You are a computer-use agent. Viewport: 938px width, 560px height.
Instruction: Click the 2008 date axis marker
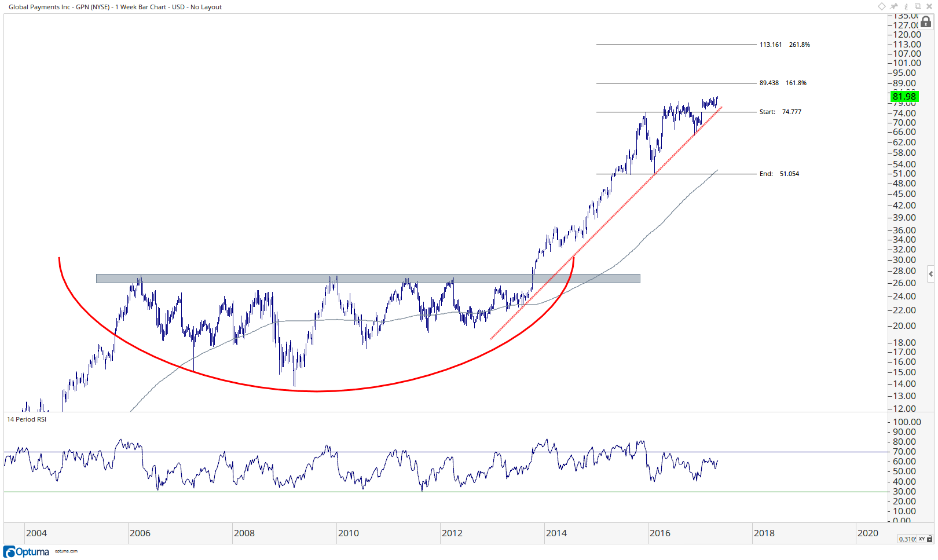(x=244, y=533)
